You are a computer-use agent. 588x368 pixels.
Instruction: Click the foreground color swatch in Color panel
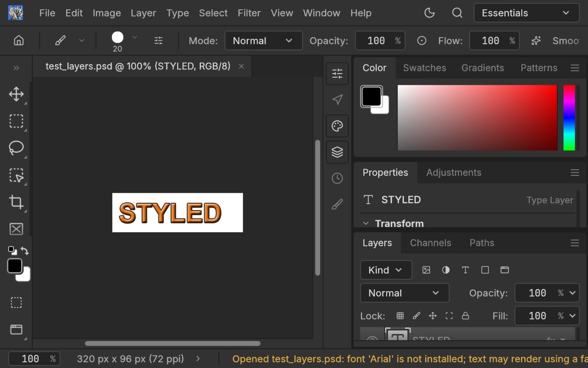(x=371, y=96)
